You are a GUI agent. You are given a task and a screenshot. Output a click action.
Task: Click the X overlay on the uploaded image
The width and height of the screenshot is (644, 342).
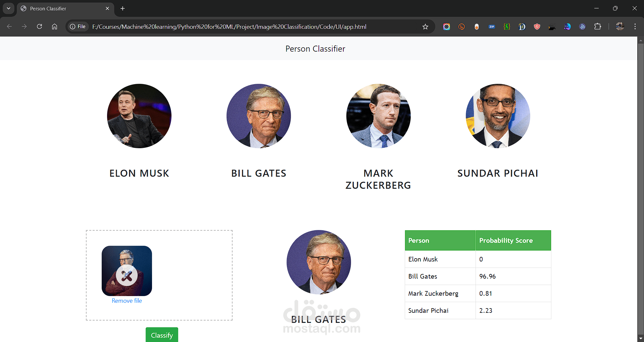[127, 276]
